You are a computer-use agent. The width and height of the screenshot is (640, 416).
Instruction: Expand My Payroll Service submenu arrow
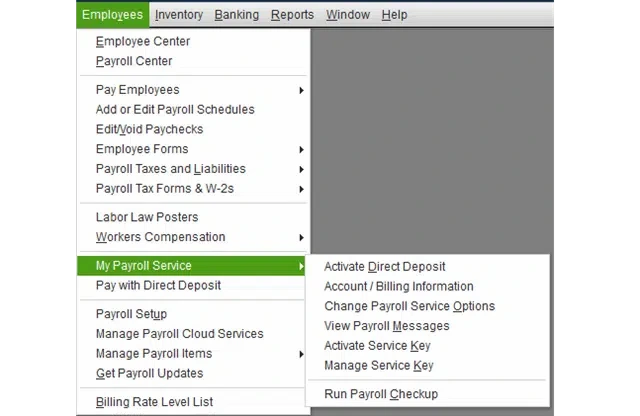[301, 267]
